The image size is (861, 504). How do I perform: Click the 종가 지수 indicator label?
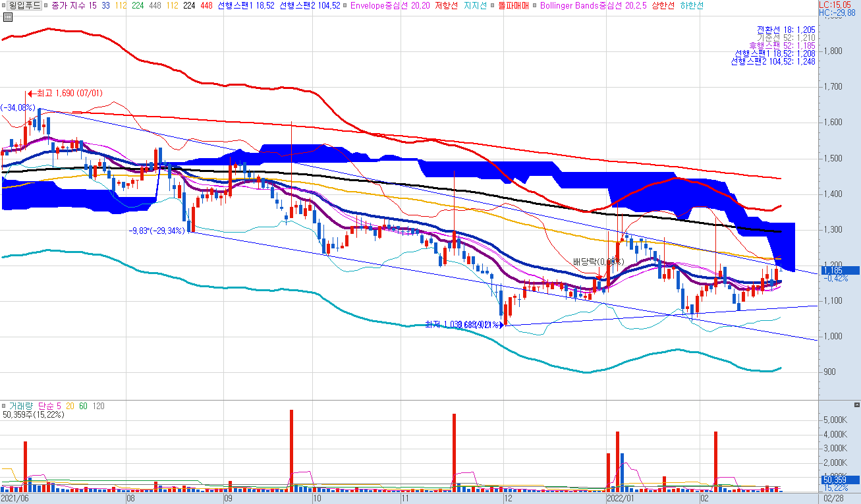(69, 5)
